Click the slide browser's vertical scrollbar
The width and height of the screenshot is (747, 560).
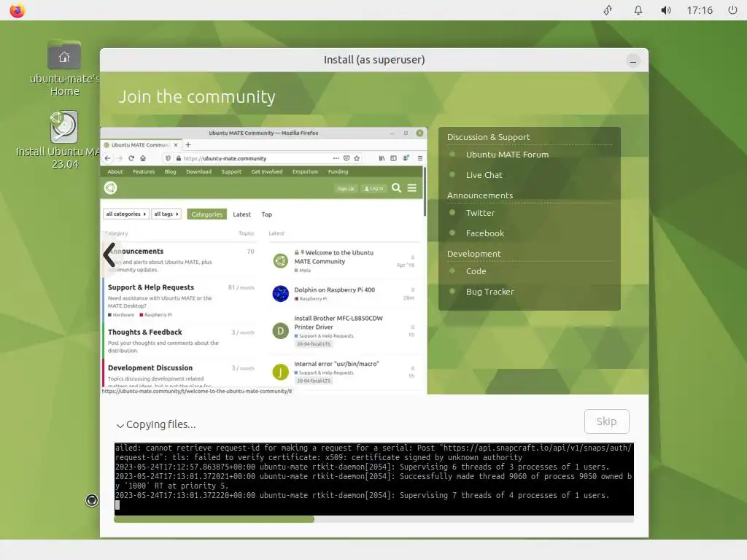(425, 192)
